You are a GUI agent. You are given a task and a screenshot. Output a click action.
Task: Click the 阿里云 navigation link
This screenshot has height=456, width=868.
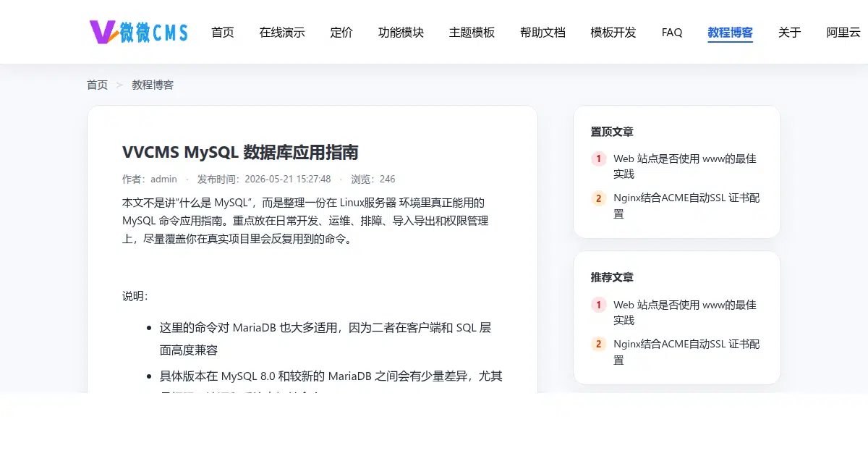(x=843, y=33)
